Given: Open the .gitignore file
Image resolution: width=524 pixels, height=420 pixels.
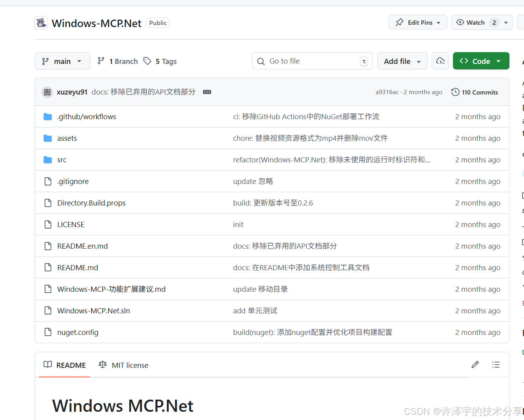Looking at the screenshot, I should click(x=73, y=182).
